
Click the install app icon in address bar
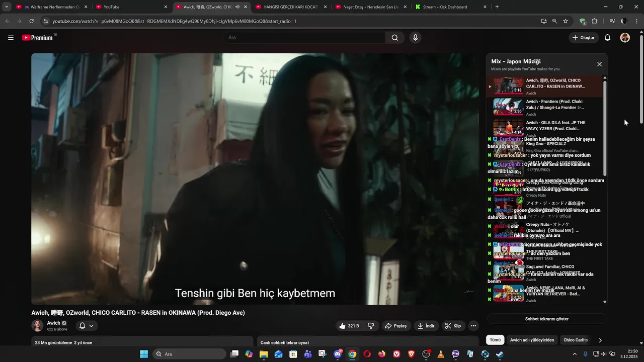[x=544, y=21]
